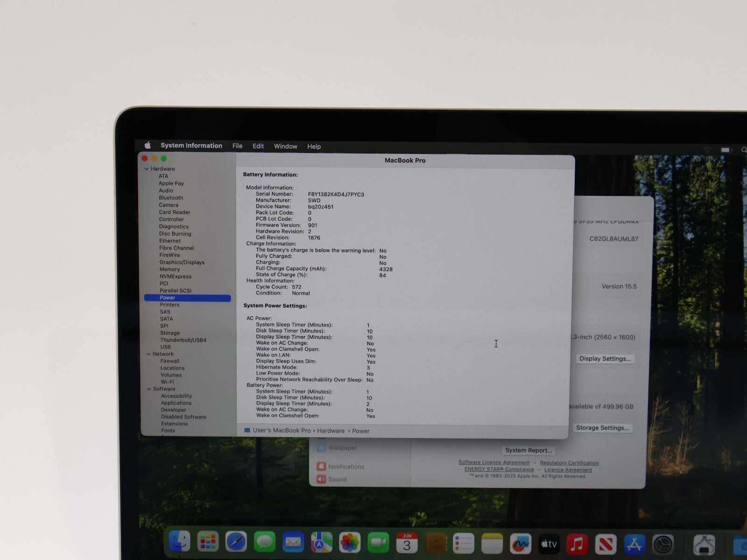Open Regulatory Certification link

(x=569, y=463)
